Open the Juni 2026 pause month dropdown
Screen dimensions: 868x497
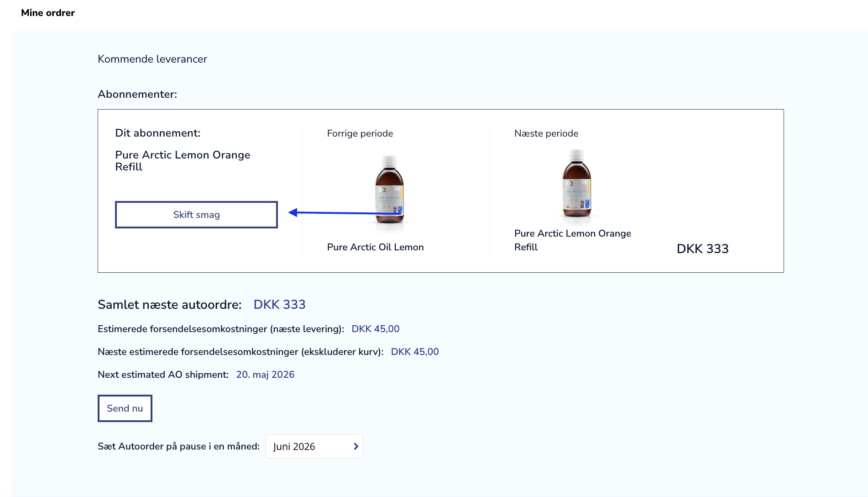click(314, 446)
